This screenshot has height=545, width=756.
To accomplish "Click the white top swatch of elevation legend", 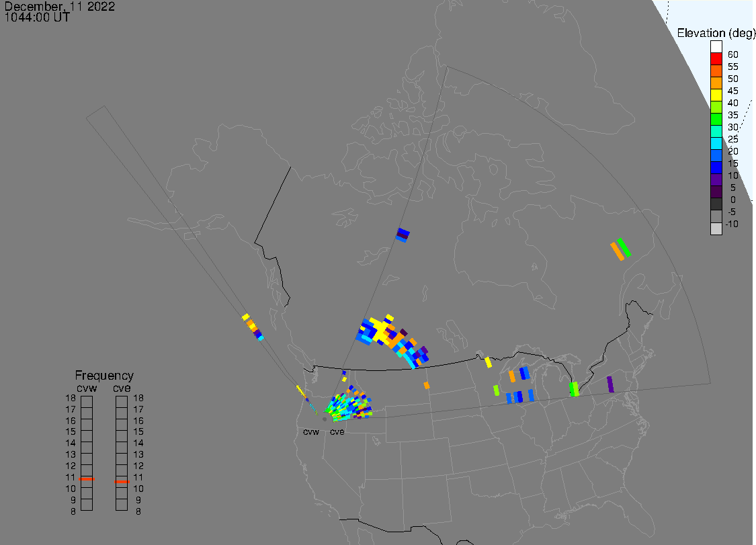I will [x=716, y=47].
